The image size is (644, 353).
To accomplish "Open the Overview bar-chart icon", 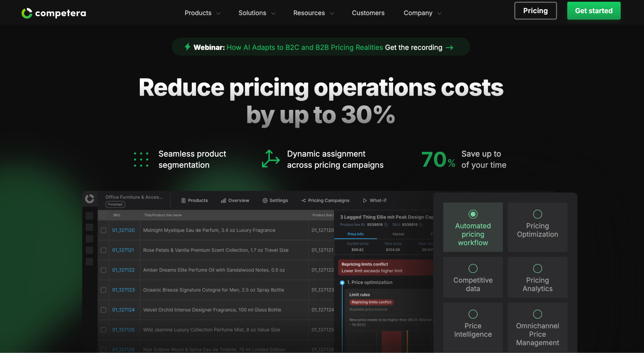I will point(224,200).
